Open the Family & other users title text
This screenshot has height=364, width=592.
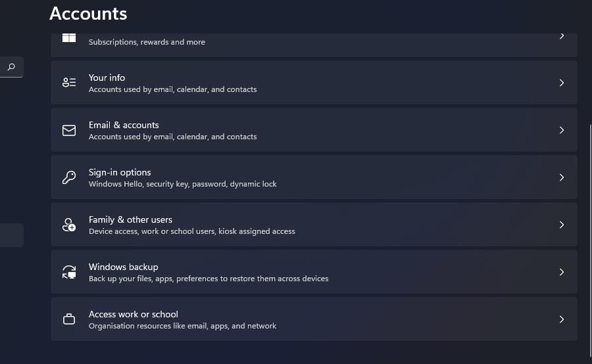coord(130,219)
